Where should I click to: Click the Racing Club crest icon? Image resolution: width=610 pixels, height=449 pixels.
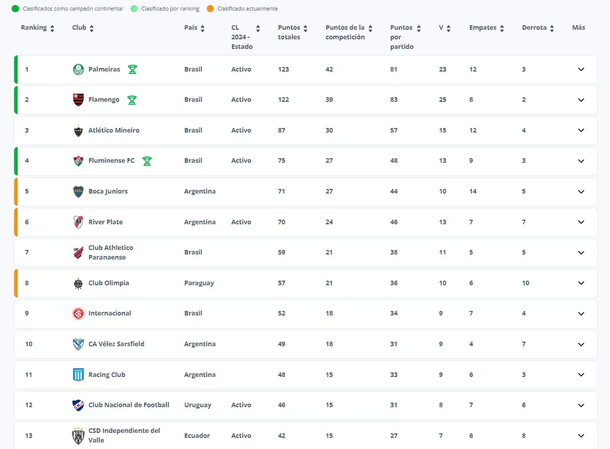coord(78,375)
